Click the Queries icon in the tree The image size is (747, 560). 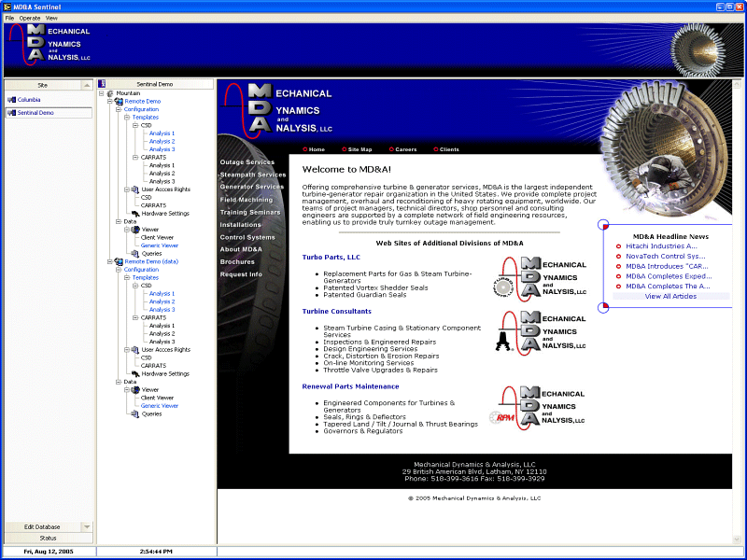(x=135, y=253)
